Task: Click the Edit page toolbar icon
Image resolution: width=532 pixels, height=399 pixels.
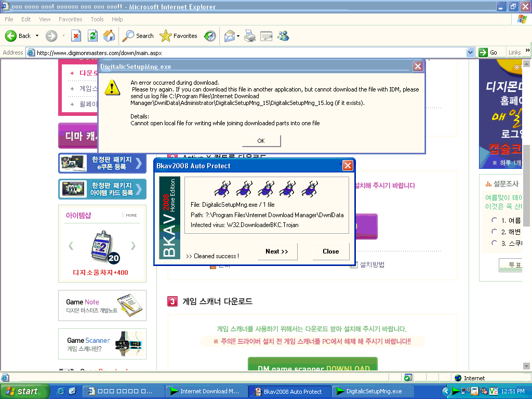Action: pyautogui.click(x=267, y=36)
